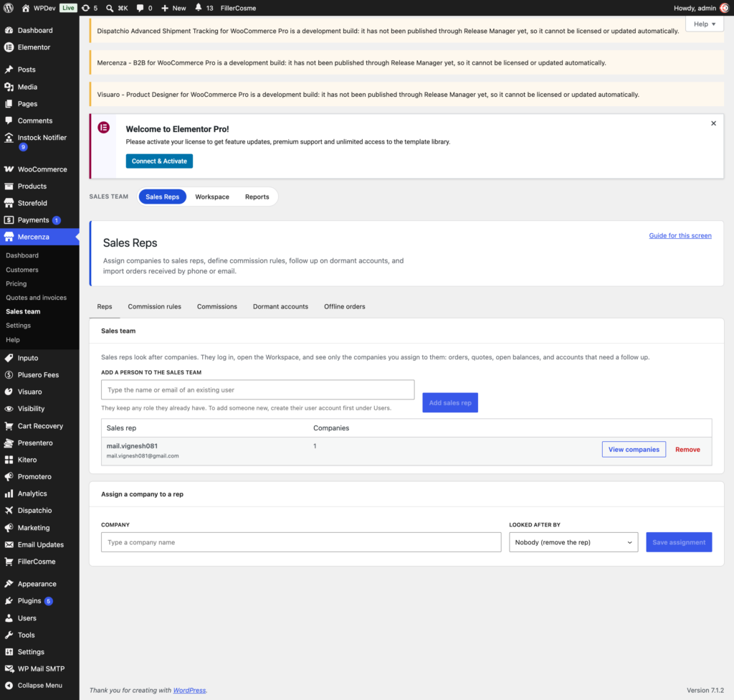This screenshot has width=734, height=700.
Task: Open the Appearance menu in sidebar
Action: (40, 584)
